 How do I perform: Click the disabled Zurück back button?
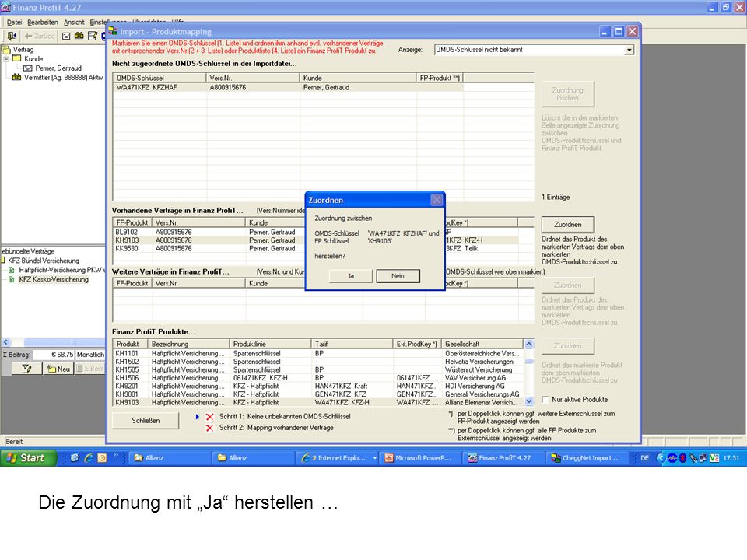(x=40, y=36)
